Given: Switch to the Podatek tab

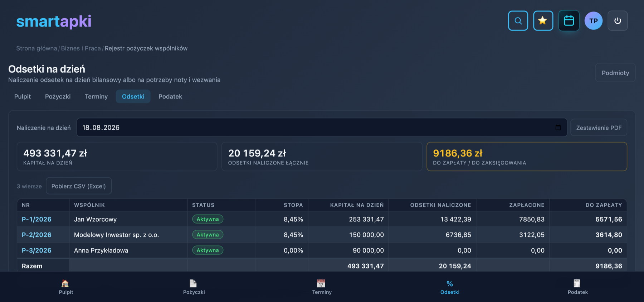Looking at the screenshot, I should click(x=170, y=96).
